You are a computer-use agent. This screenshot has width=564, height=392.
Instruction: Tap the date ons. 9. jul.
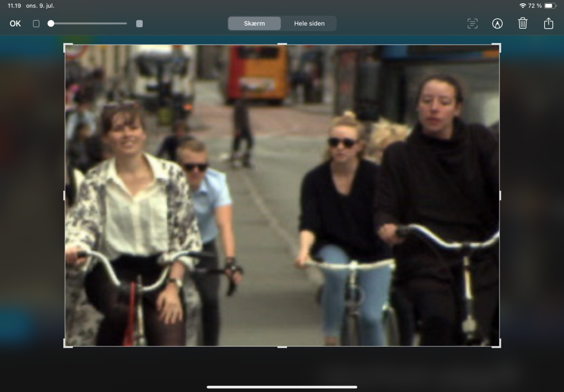40,6
